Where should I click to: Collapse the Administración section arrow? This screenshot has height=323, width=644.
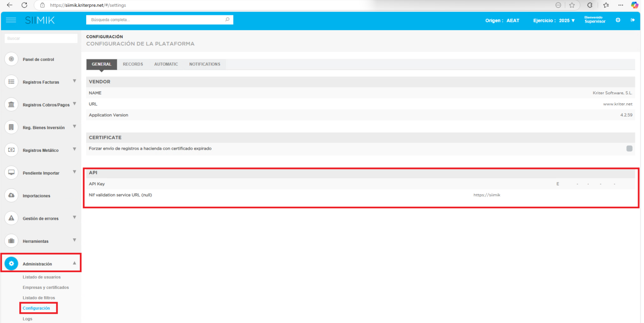75,263
